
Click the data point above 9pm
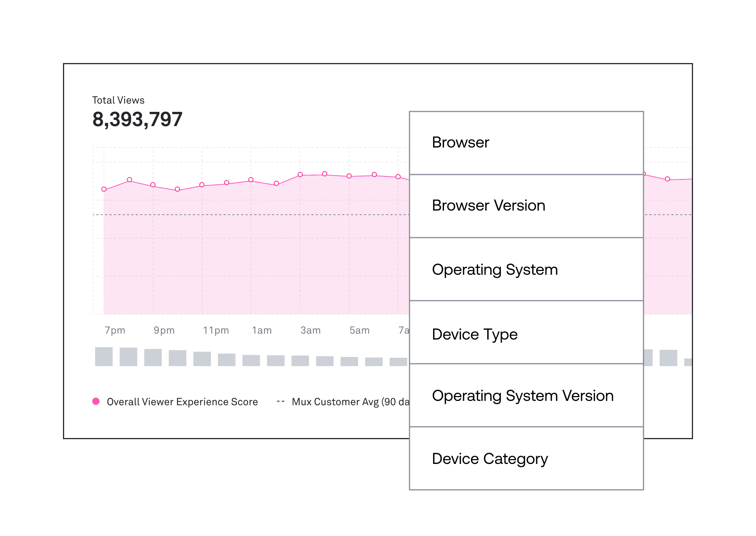point(153,185)
